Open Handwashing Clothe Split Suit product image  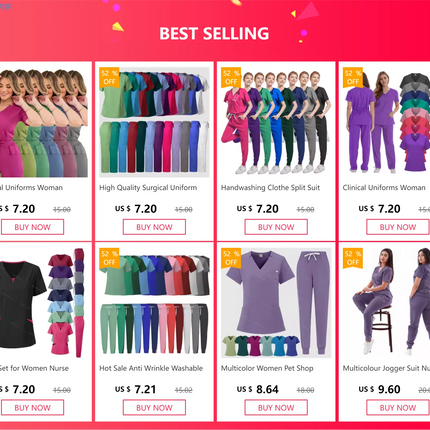pyautogui.click(x=276, y=122)
